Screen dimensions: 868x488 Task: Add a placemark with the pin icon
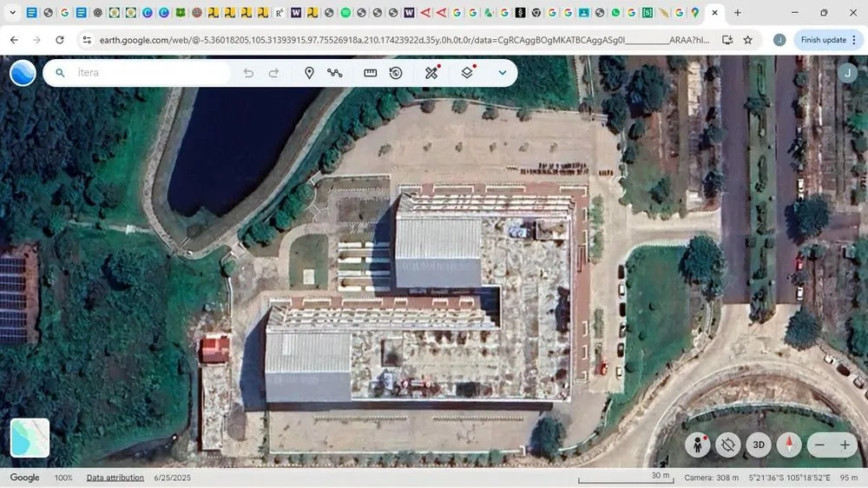(309, 73)
